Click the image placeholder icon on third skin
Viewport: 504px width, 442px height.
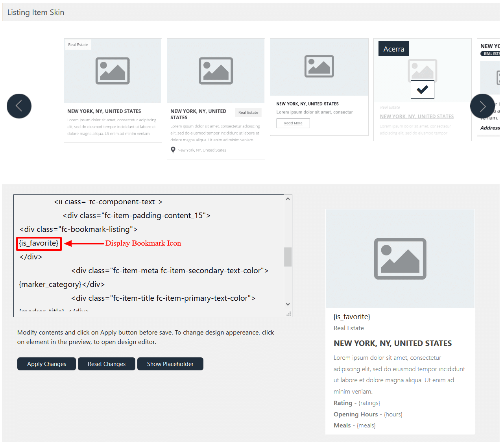point(319,67)
